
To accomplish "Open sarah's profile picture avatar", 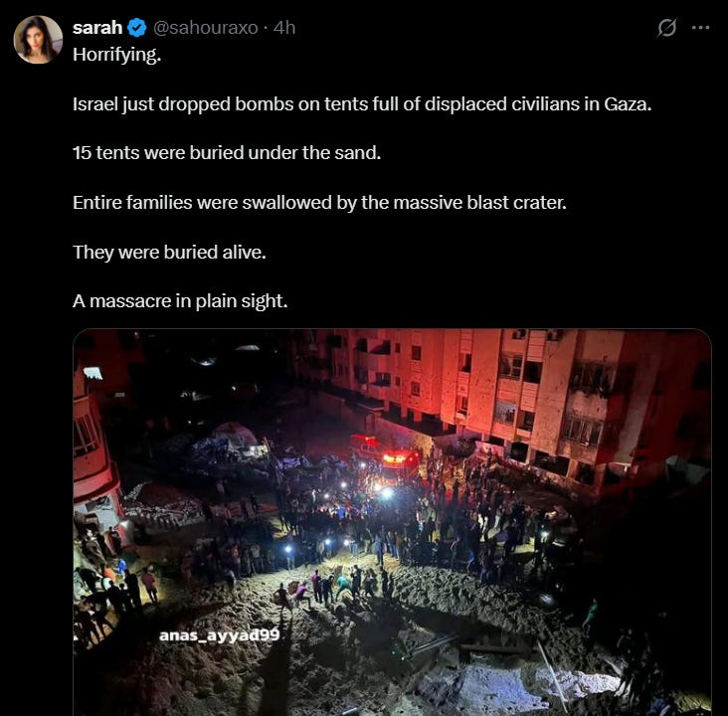I will [x=38, y=40].
